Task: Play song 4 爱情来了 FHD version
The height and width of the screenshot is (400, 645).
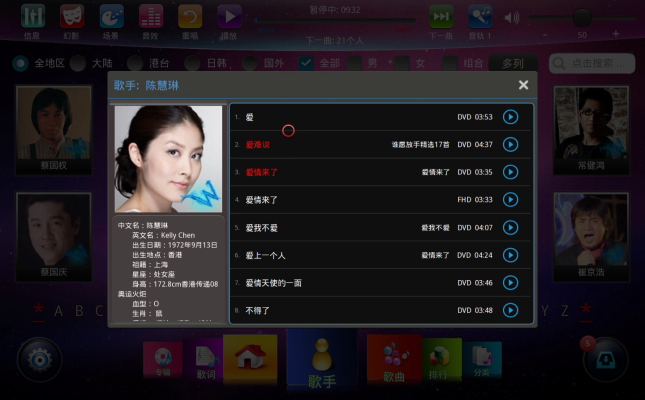Action: coord(510,200)
